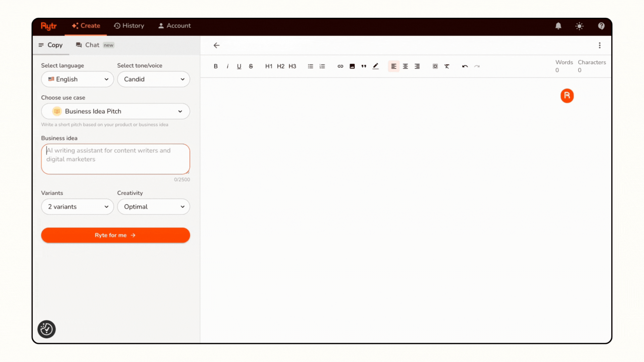Switch theme with the sun icon

(x=579, y=26)
